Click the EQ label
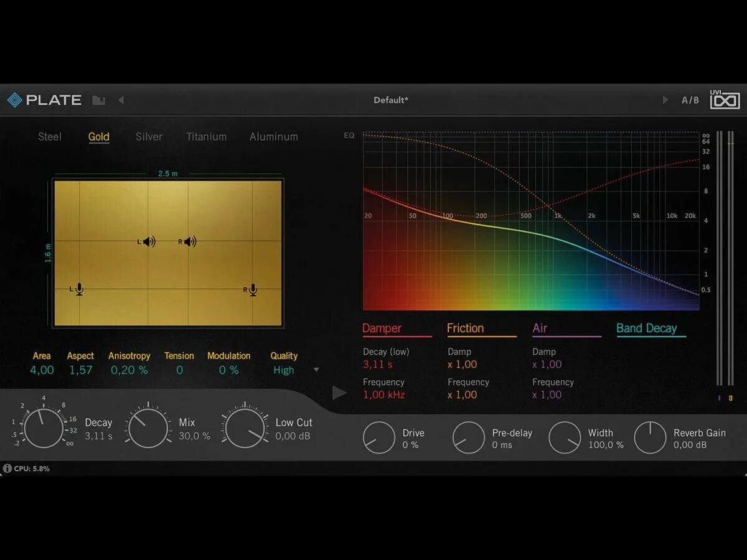The image size is (747, 560). 349,135
